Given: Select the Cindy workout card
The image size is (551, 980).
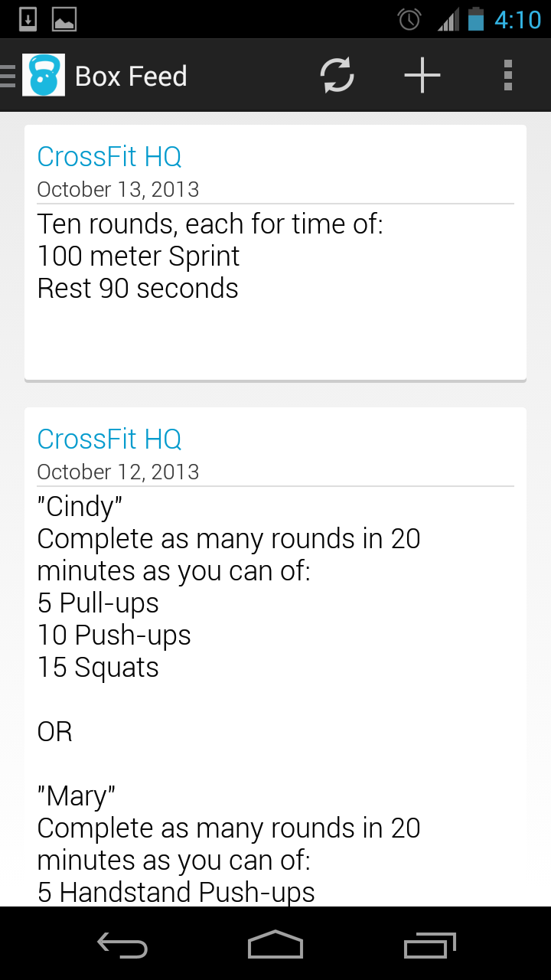Looking at the screenshot, I should (275, 651).
